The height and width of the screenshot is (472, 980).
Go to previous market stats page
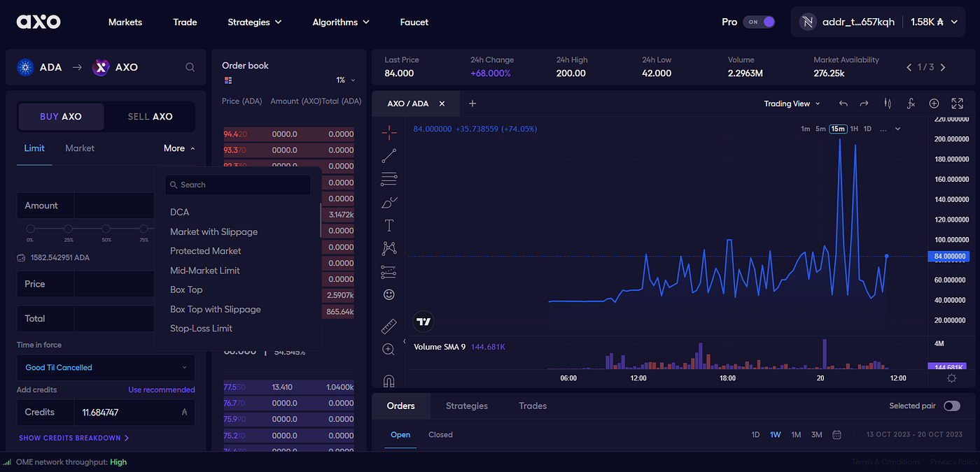[909, 68]
